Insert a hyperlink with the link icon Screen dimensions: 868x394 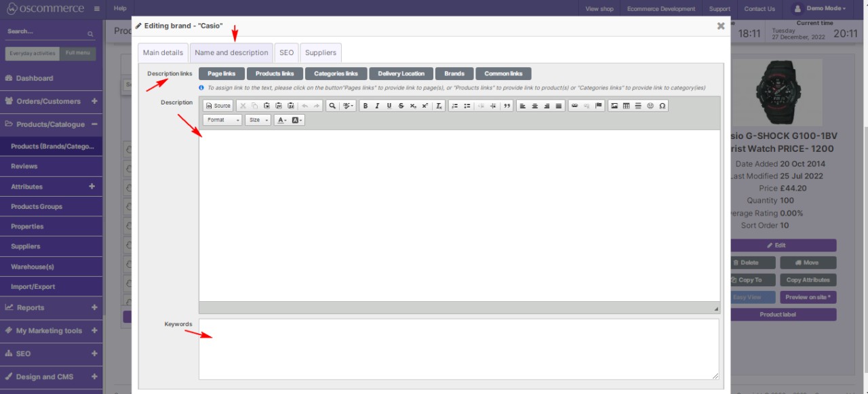(x=575, y=106)
